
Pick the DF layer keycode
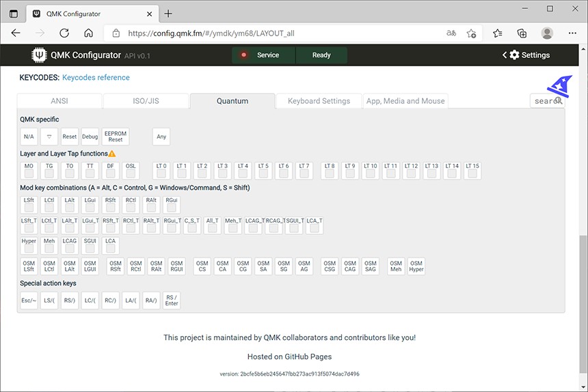(x=110, y=171)
